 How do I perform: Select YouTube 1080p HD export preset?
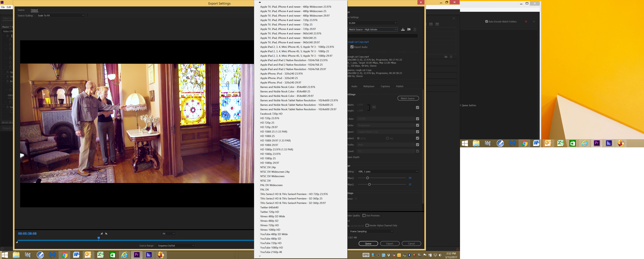(x=271, y=247)
